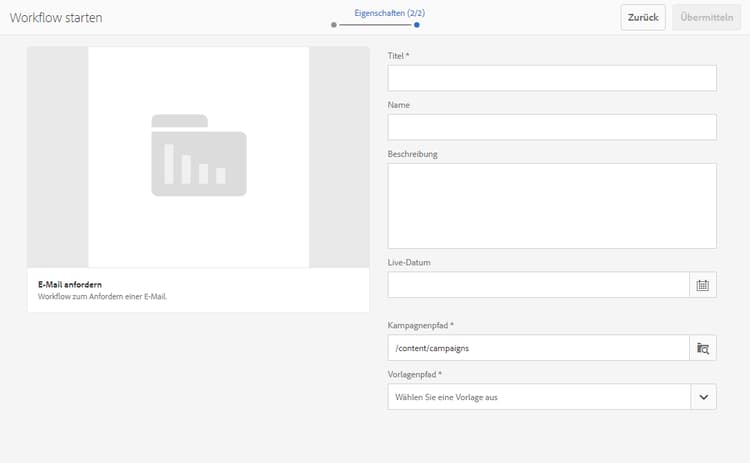Click the Übermitteln button
Viewport: 750px width, 463px height.
[706, 17]
